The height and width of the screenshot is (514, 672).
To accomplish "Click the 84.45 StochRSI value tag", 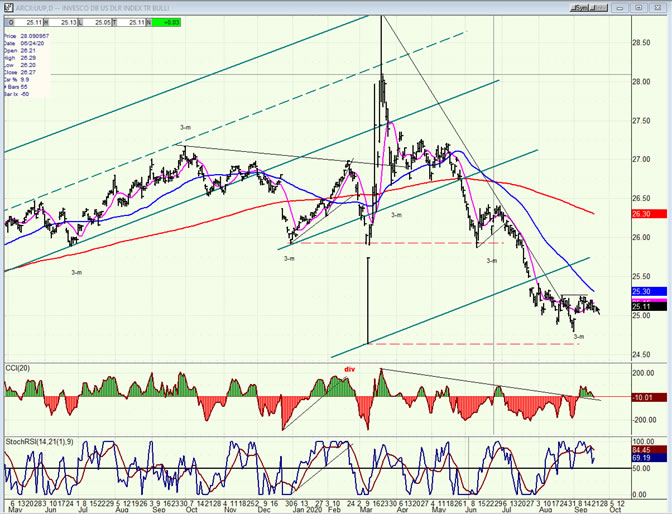I will pyautogui.click(x=649, y=450).
